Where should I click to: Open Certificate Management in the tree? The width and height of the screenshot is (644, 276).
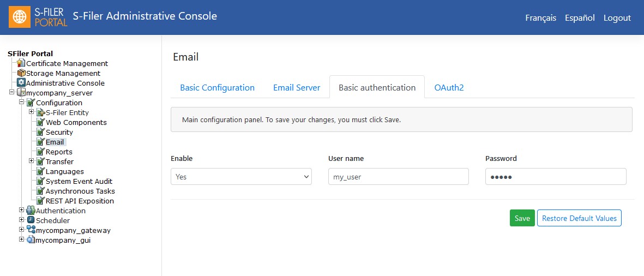tap(67, 64)
